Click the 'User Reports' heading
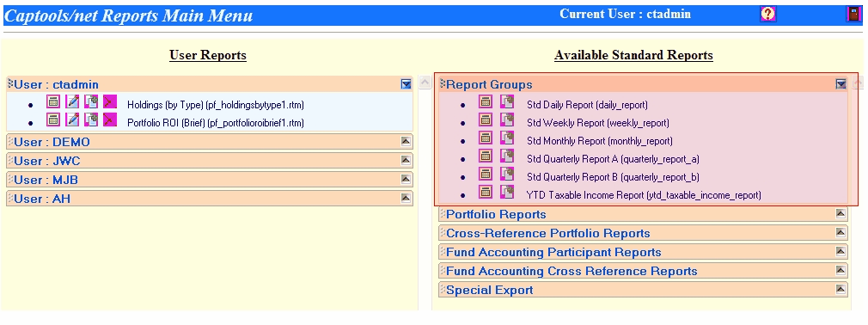The height and width of the screenshot is (325, 868). (208, 55)
